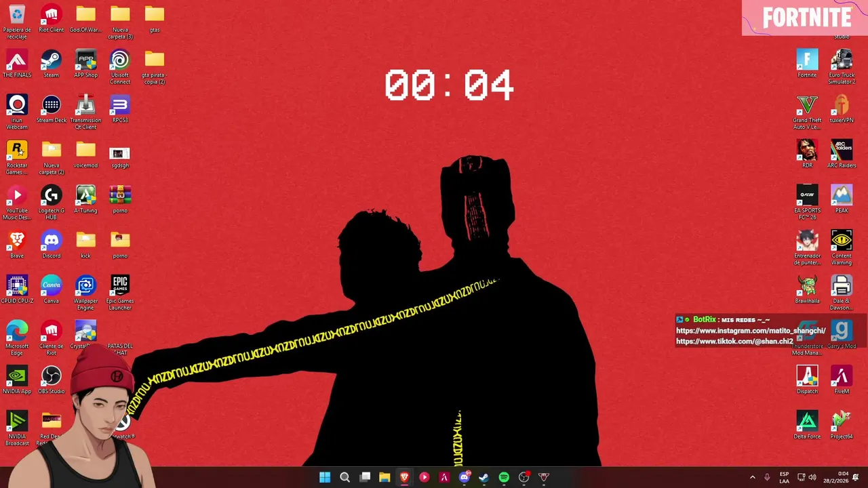Open the God.Of.War folder

[85, 19]
